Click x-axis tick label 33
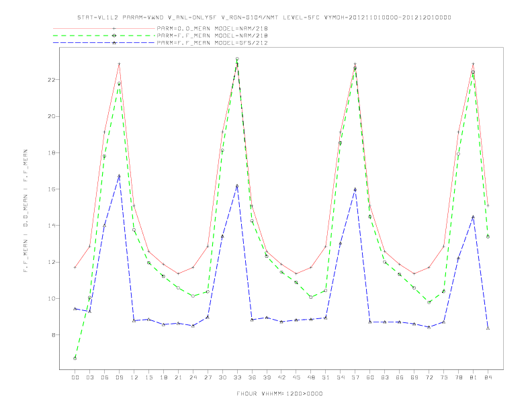This screenshot has height=411, width=532. 237,377
